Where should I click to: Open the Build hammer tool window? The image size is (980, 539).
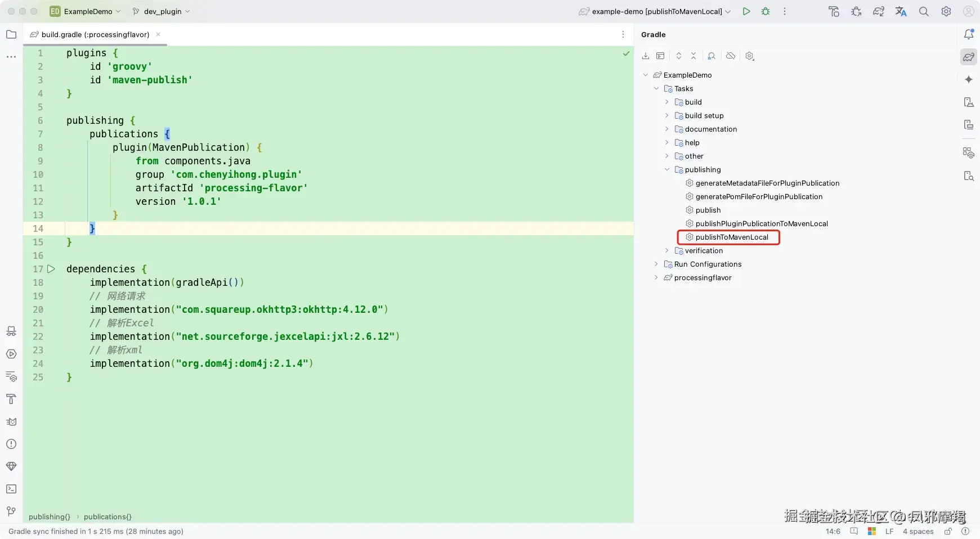[11, 399]
